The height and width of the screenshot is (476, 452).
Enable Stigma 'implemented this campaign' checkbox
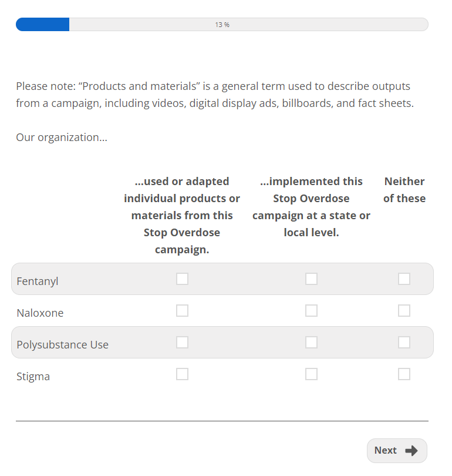pos(311,374)
